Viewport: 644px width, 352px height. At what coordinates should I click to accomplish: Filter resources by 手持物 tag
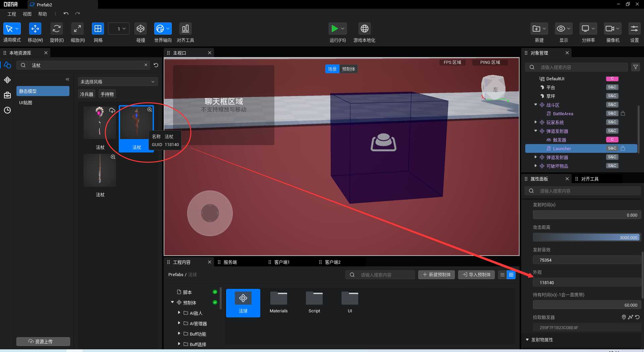point(107,94)
